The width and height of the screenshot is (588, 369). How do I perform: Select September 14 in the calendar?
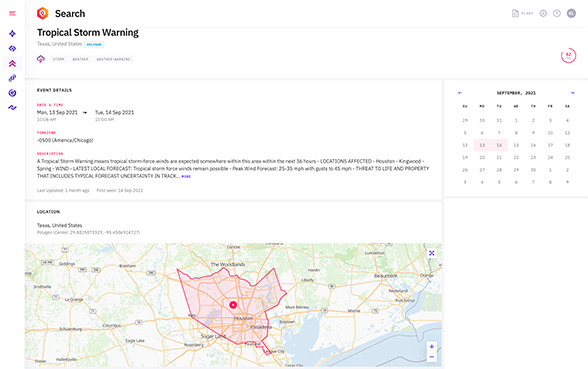[499, 145]
